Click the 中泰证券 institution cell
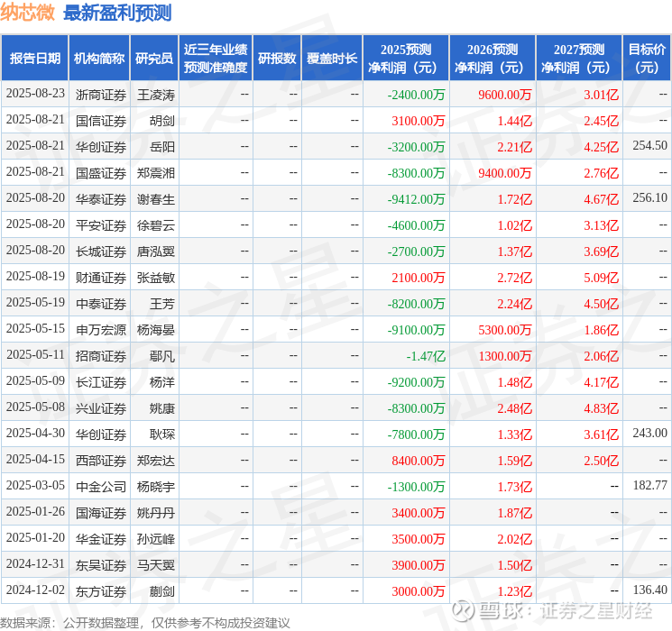Image resolution: width=672 pixels, height=631 pixels. point(101,304)
